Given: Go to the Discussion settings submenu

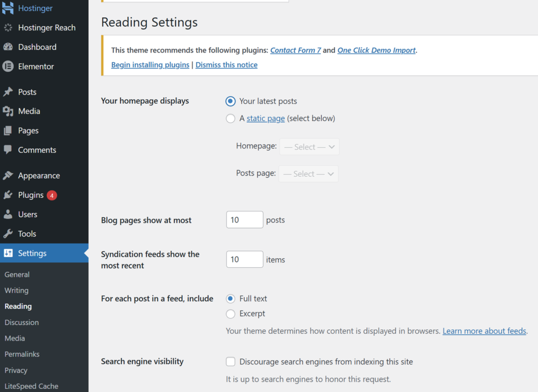Looking at the screenshot, I should point(22,322).
